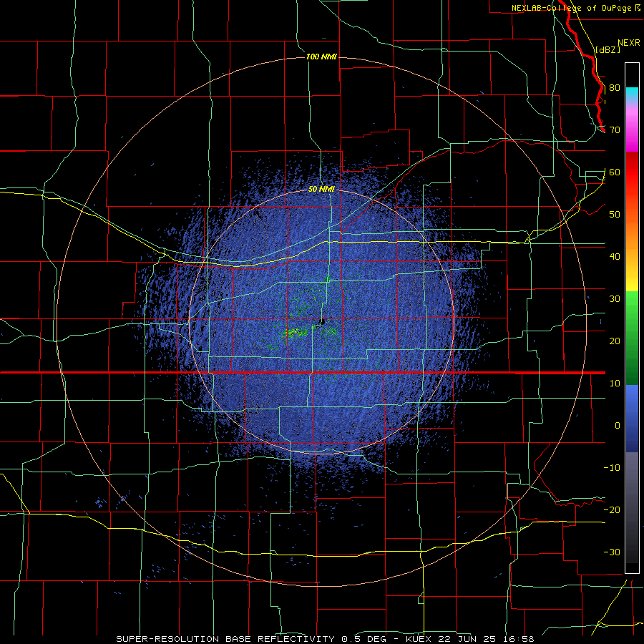Select the 20 value on the dBZ scale

(615, 341)
